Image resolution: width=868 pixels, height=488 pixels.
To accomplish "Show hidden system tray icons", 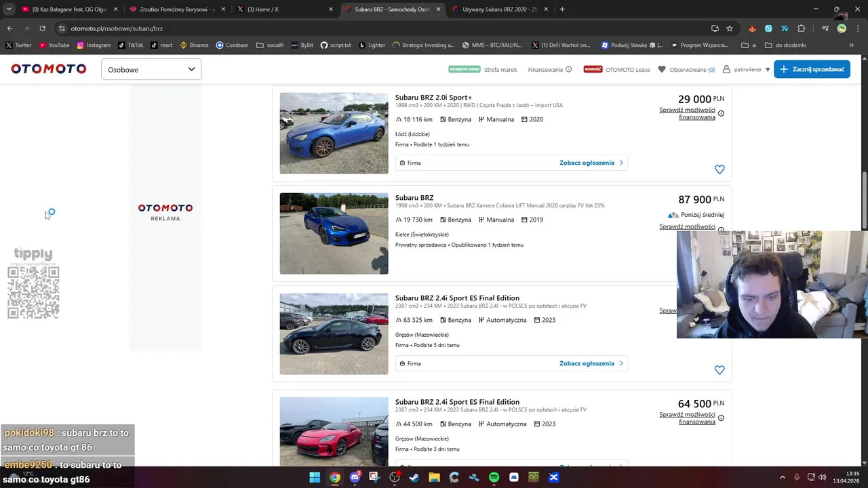I will point(782,477).
